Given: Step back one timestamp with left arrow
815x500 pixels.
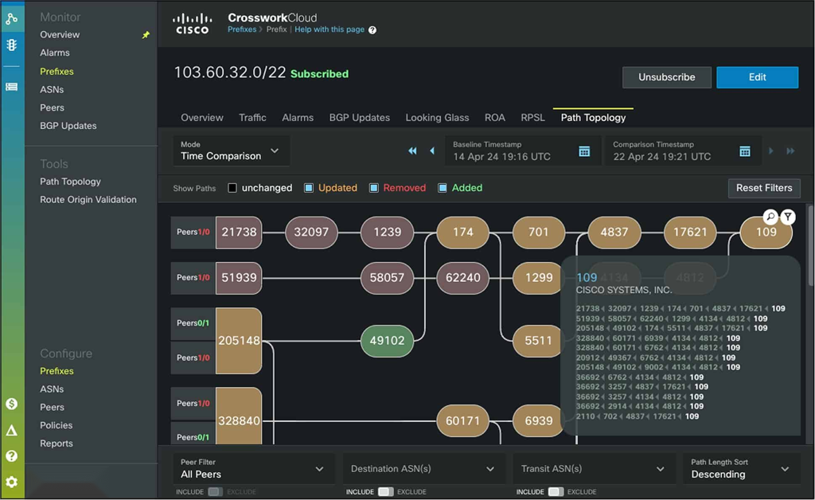Looking at the screenshot, I should click(x=432, y=151).
